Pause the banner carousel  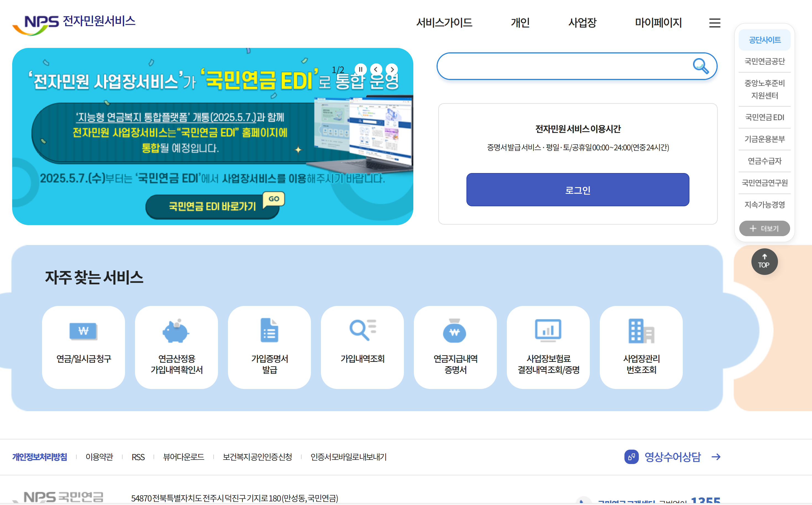(x=360, y=69)
